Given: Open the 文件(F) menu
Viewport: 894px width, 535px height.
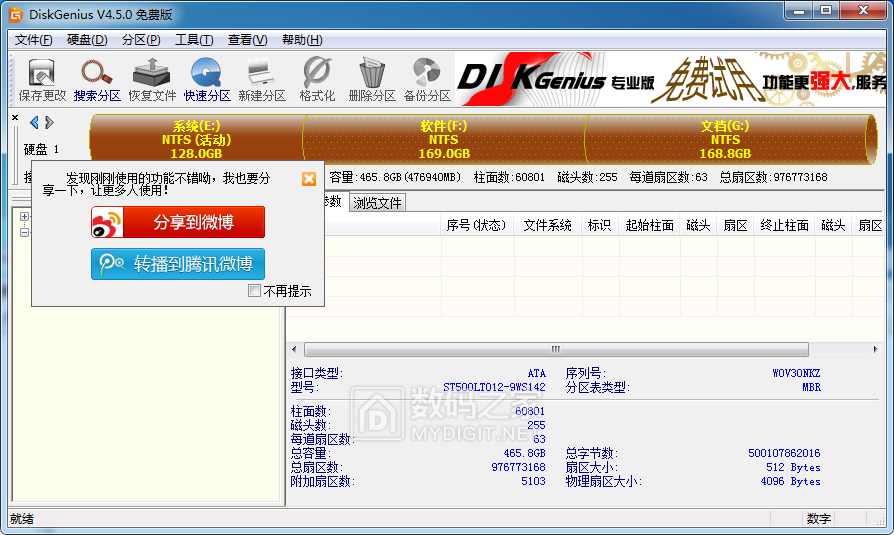Looking at the screenshot, I should pos(34,40).
